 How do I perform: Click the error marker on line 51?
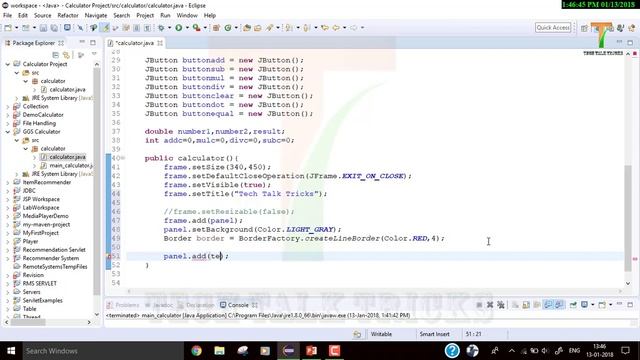pos(109,256)
